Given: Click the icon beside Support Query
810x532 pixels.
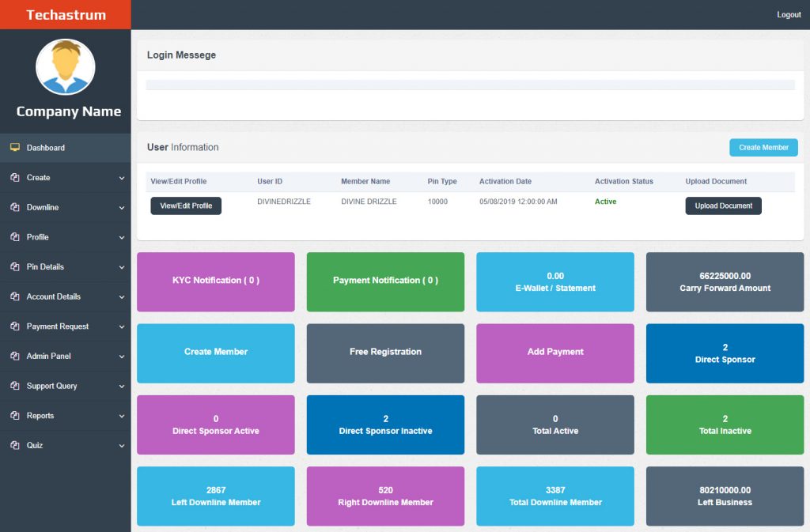Looking at the screenshot, I should [x=14, y=386].
